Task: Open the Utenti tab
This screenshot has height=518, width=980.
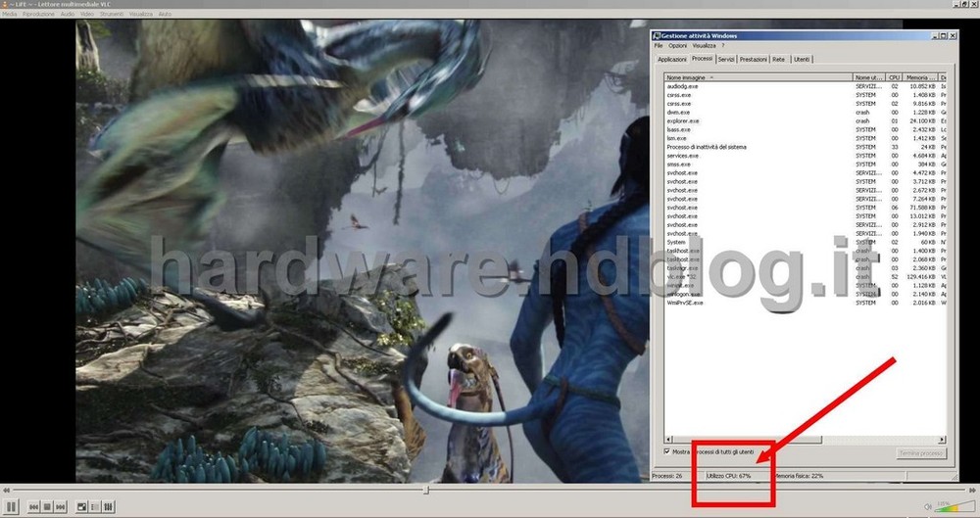Action: 802,60
